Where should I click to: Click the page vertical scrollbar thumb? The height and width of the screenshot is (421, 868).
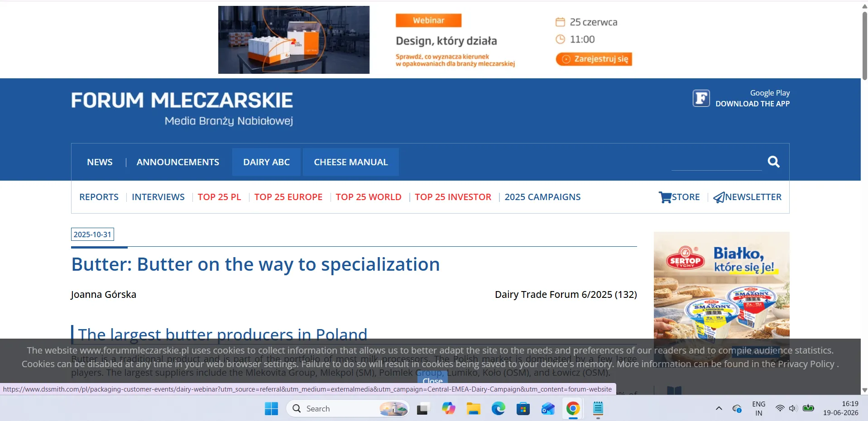(x=864, y=45)
